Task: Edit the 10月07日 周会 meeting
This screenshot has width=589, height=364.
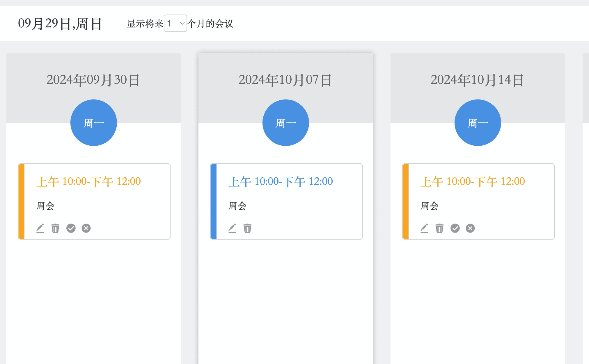Action: 232,228
